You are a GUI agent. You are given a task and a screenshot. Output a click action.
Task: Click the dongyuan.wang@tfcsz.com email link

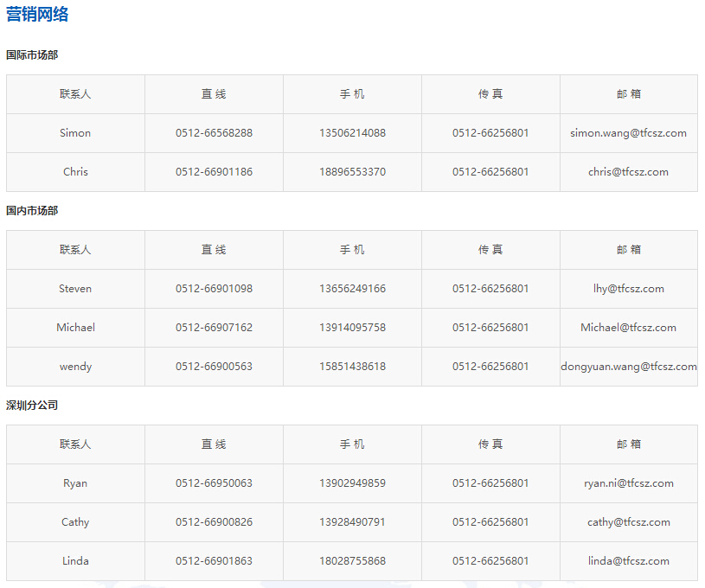[x=628, y=367]
